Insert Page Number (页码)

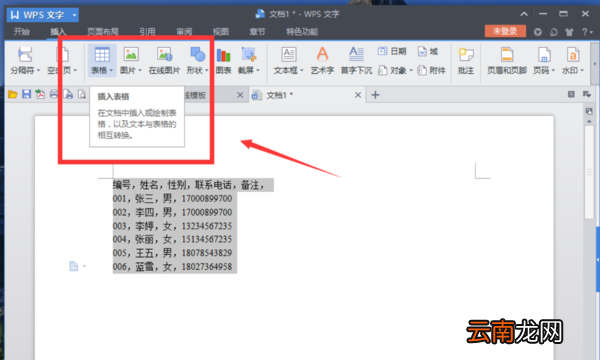pyautogui.click(x=544, y=60)
